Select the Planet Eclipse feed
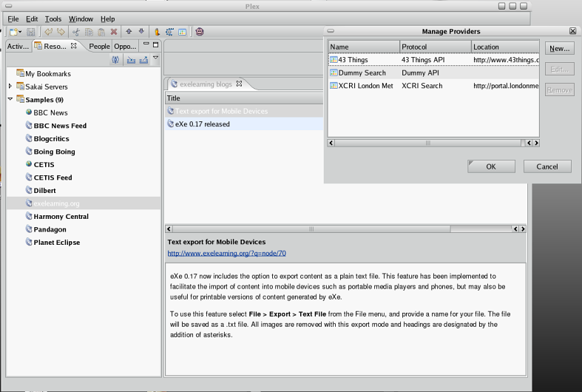Viewport: 582px width, 392px height. click(x=57, y=243)
